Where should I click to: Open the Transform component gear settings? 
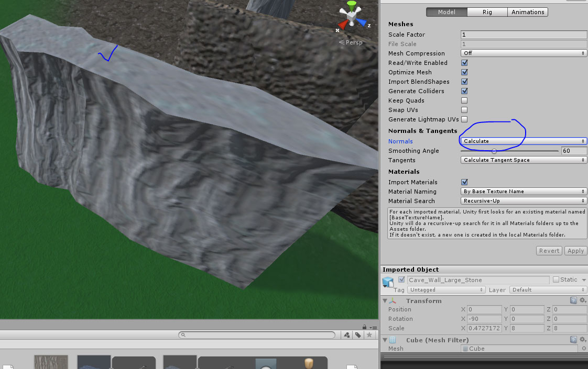582,300
